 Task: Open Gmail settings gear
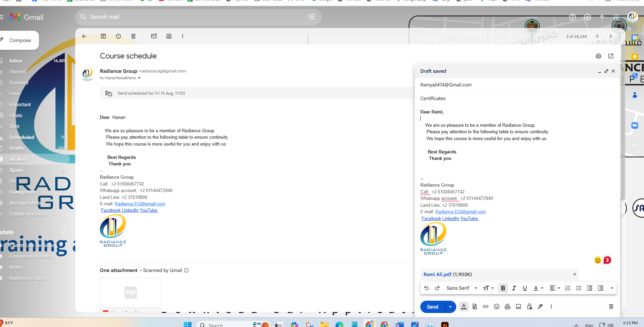click(588, 17)
